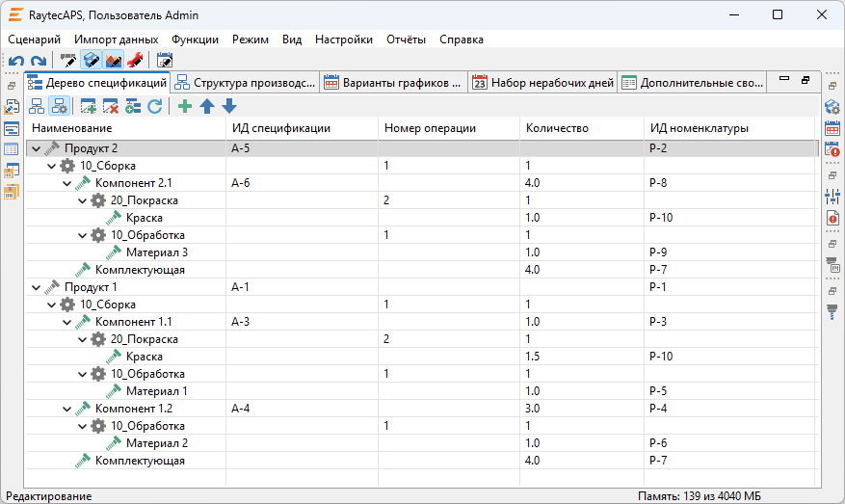This screenshot has width=845, height=504.
Task: Select the Материал 2 row
Action: click(422, 443)
